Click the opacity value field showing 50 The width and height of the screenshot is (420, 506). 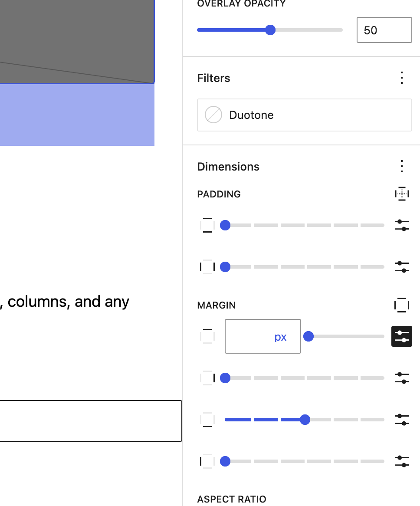(x=384, y=30)
